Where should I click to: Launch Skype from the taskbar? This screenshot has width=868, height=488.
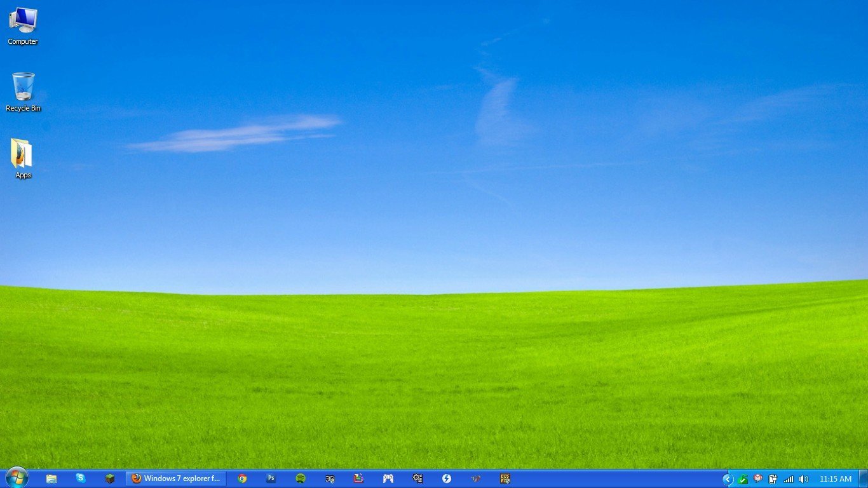(81, 478)
